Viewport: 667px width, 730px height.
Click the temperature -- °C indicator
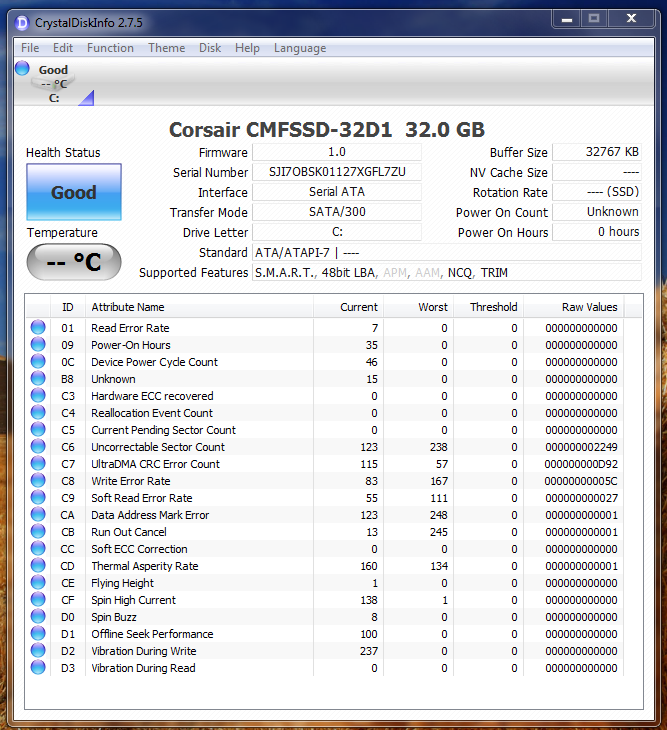74,262
